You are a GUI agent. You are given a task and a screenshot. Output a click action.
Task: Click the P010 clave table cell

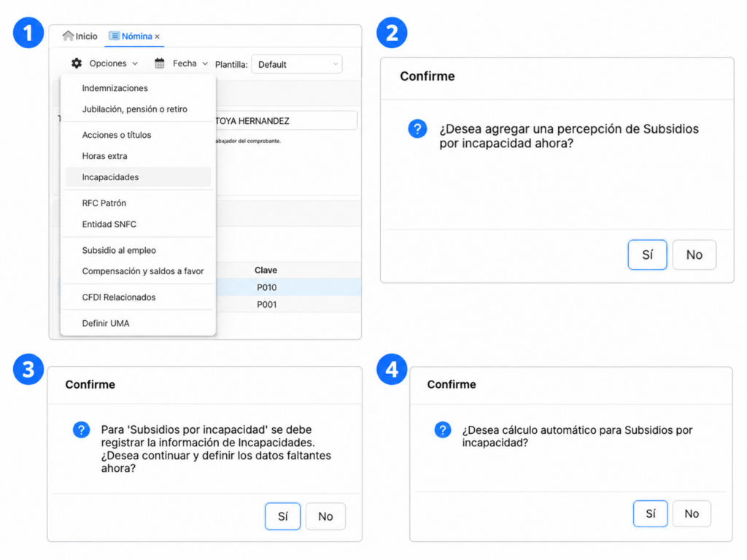(267, 287)
